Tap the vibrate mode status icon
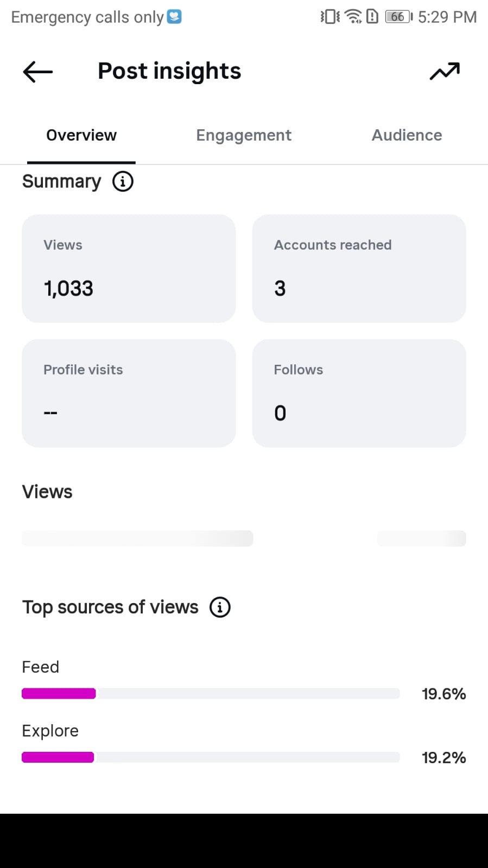 pos(329,17)
